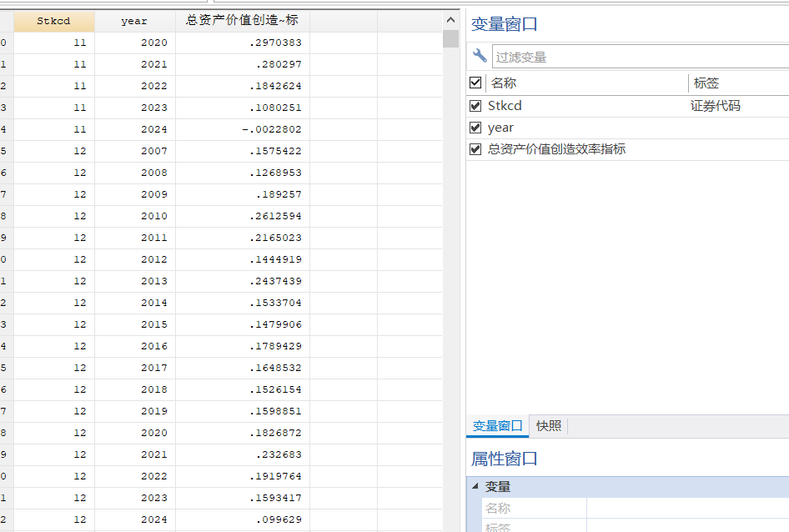Click the 名称 property field in 属性窗口

(x=687, y=508)
